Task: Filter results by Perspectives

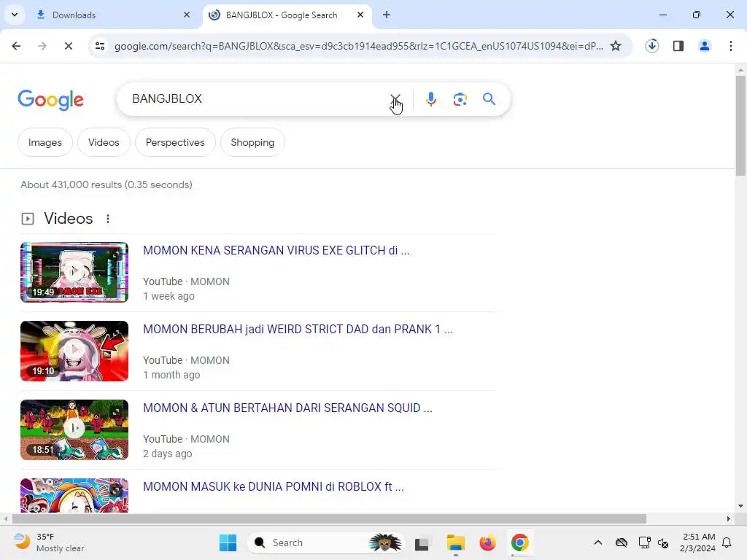Action: tap(175, 142)
